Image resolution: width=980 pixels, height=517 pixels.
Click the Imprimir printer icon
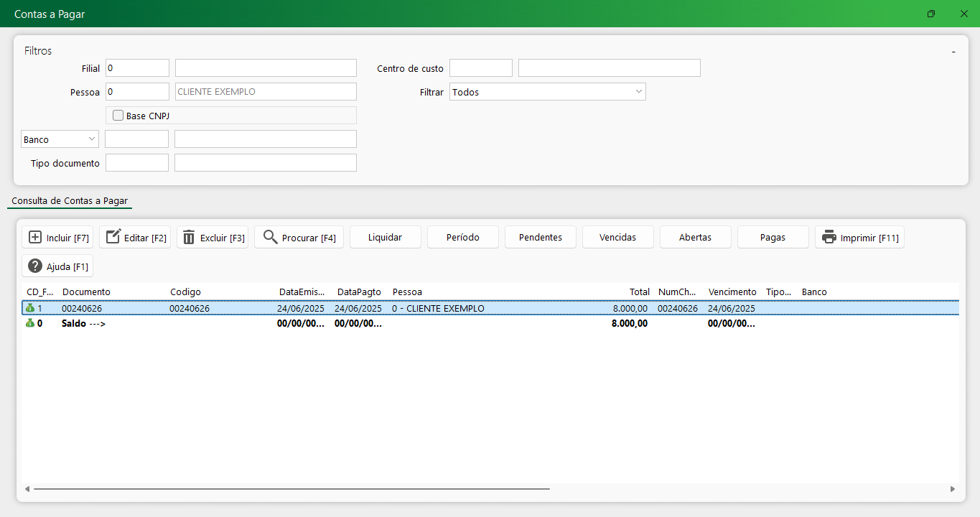[829, 238]
